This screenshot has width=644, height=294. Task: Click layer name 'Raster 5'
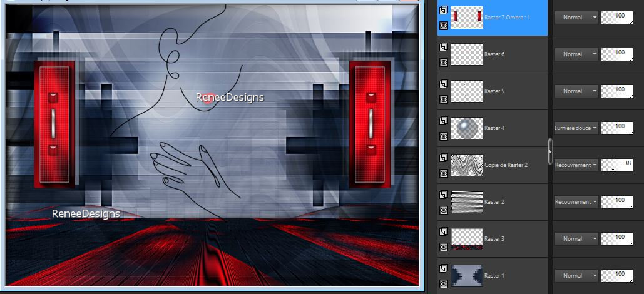[494, 91]
